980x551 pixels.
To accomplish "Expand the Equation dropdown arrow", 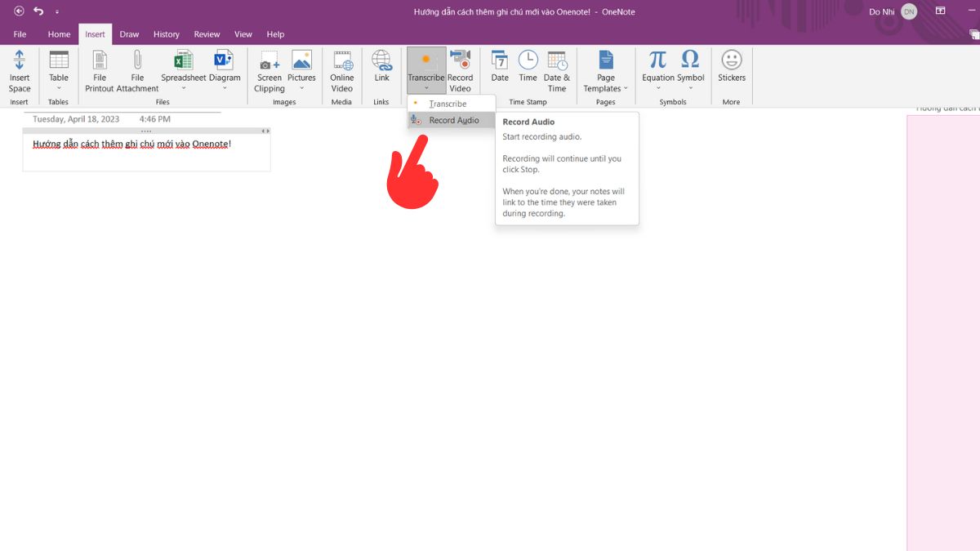I will click(658, 88).
